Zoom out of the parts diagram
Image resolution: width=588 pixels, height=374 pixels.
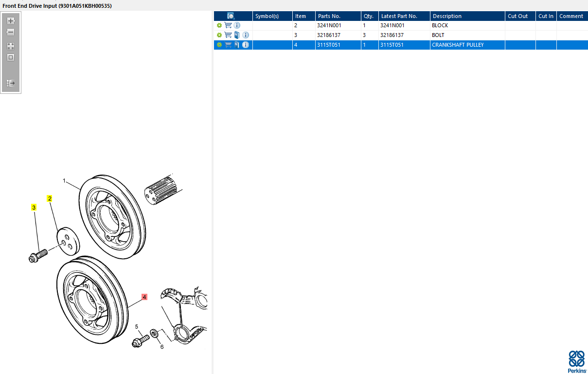pyautogui.click(x=11, y=32)
